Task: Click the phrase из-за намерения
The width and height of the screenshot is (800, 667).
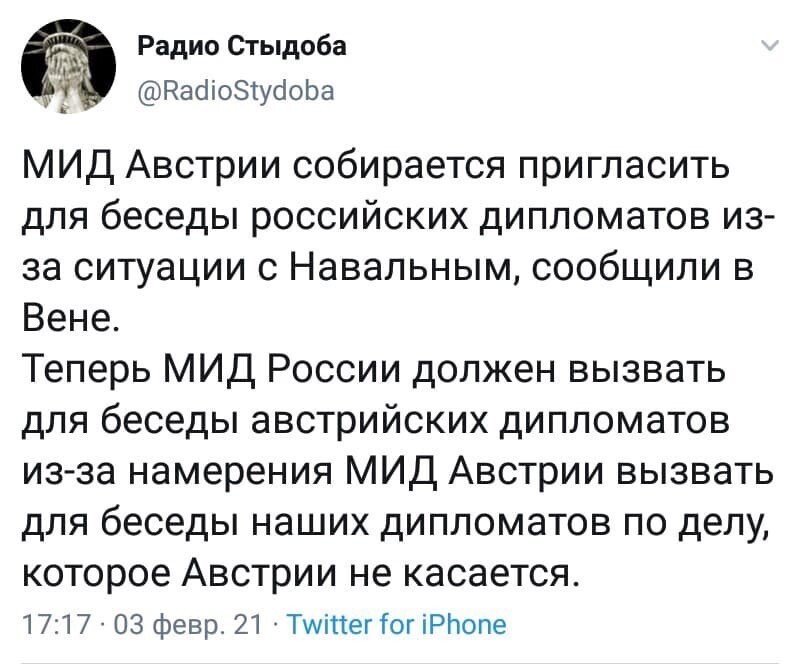Action: point(174,473)
